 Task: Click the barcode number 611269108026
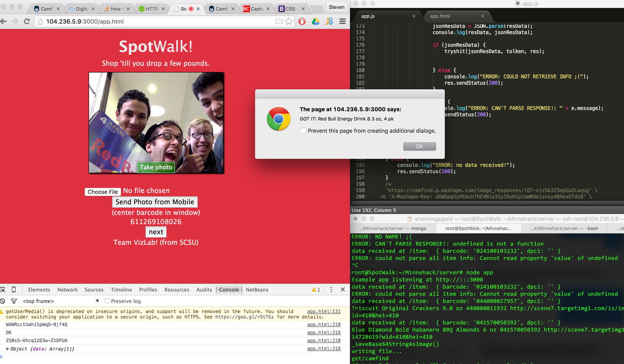click(x=156, y=222)
